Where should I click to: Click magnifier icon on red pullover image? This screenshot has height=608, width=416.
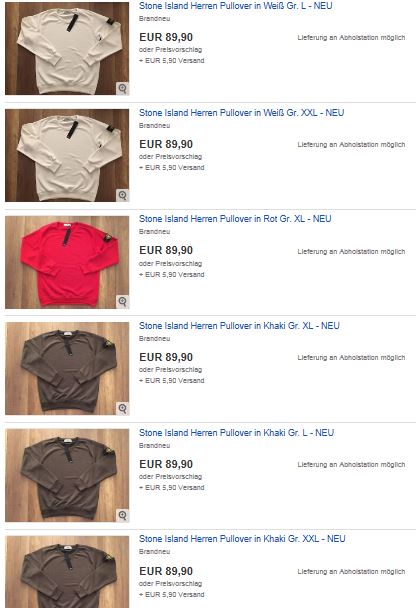pos(123,301)
